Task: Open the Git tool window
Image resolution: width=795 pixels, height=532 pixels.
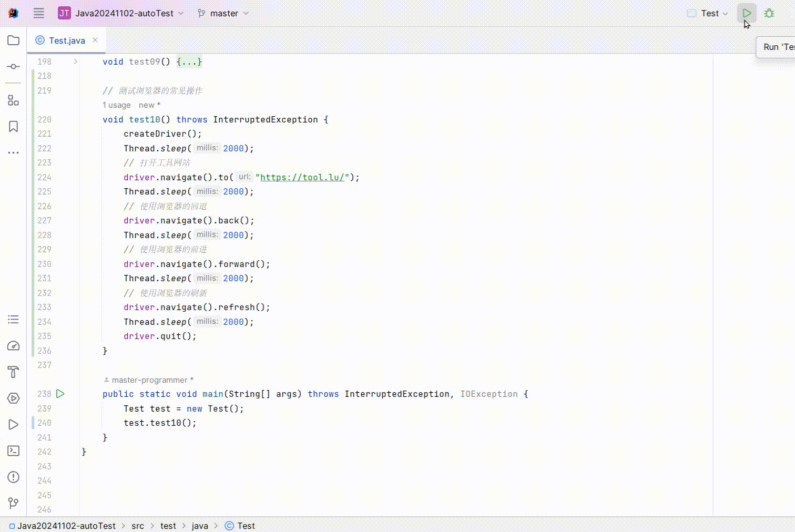Action: click(x=14, y=503)
